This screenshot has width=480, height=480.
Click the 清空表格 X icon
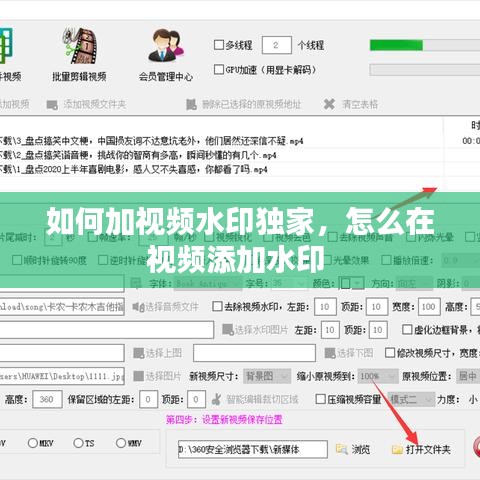(x=329, y=105)
